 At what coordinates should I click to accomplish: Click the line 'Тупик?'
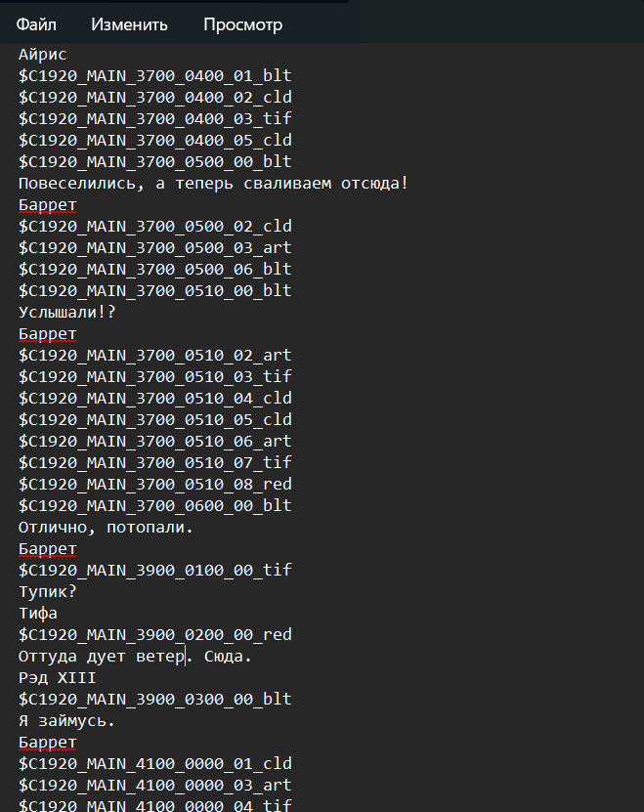coord(47,591)
